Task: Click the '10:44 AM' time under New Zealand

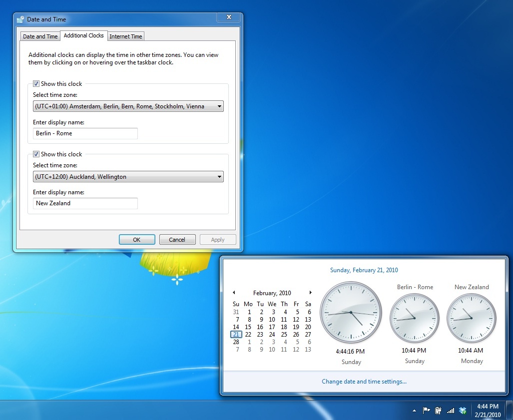Action: pos(471,350)
